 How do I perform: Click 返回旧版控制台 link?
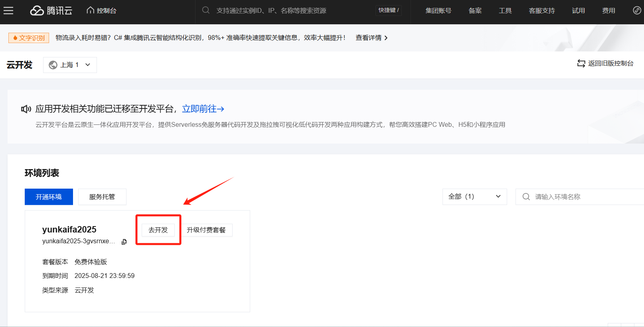click(x=610, y=63)
